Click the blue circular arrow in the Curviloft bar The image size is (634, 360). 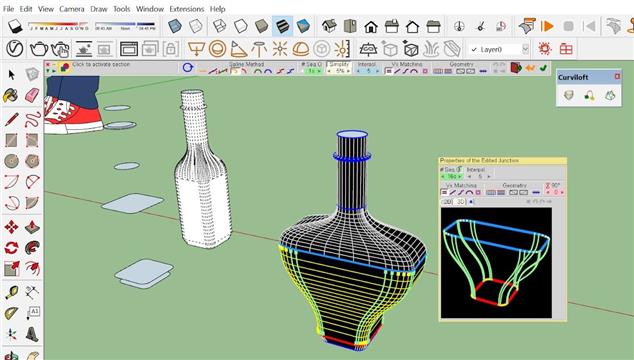187,67
